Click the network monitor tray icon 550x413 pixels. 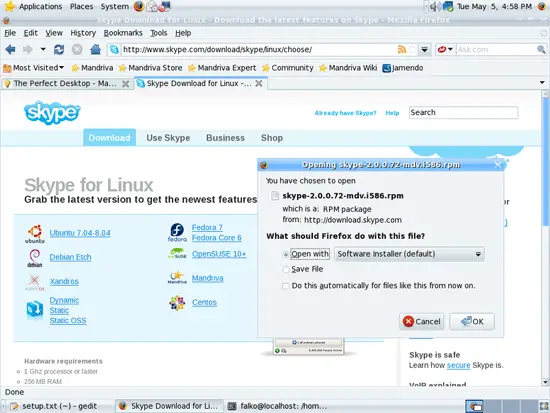coord(448,6)
